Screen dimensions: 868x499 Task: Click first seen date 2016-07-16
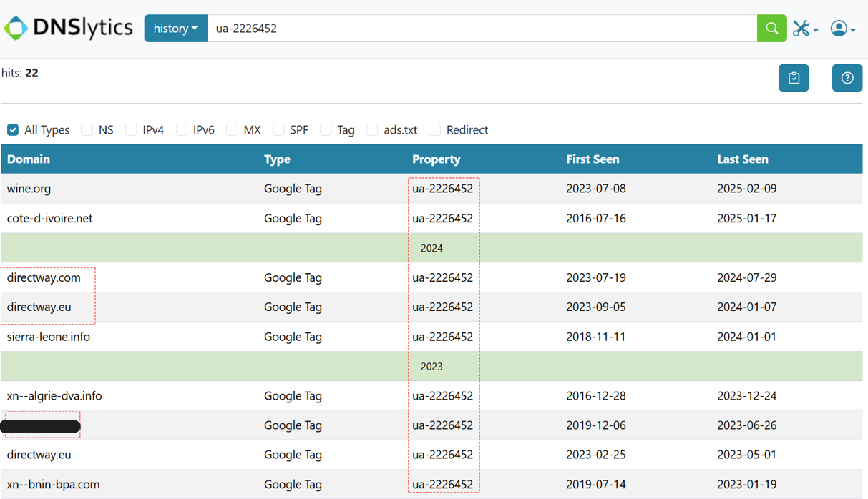[596, 218]
